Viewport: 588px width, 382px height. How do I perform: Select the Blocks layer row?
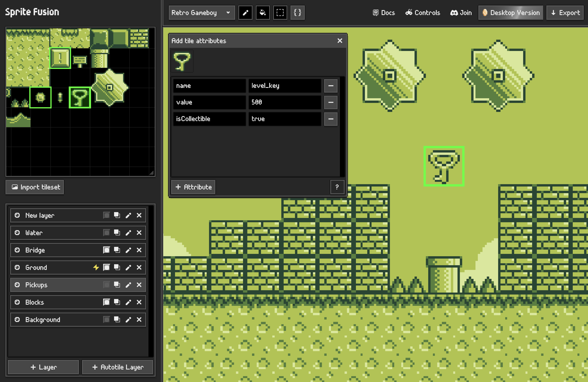(x=78, y=302)
